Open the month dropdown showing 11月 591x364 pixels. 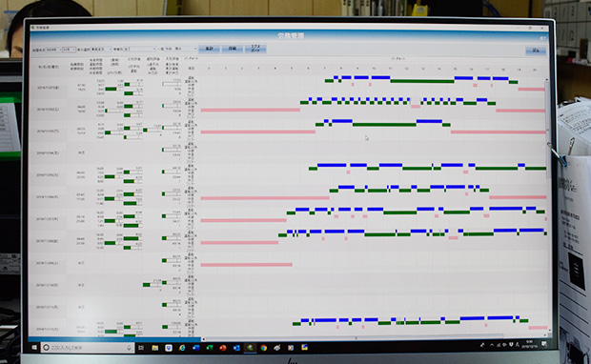70,50
